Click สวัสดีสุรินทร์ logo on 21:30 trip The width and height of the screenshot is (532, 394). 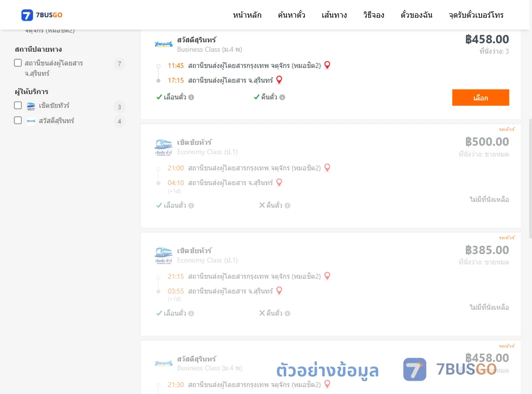[x=164, y=363]
